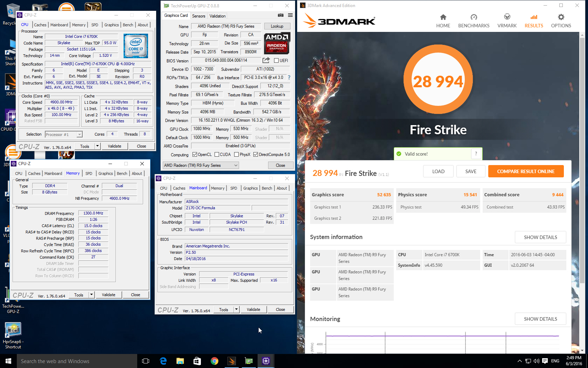This screenshot has width=588, height=368.
Task: Open the RESULTS section in 3DMark
Action: [534, 21]
